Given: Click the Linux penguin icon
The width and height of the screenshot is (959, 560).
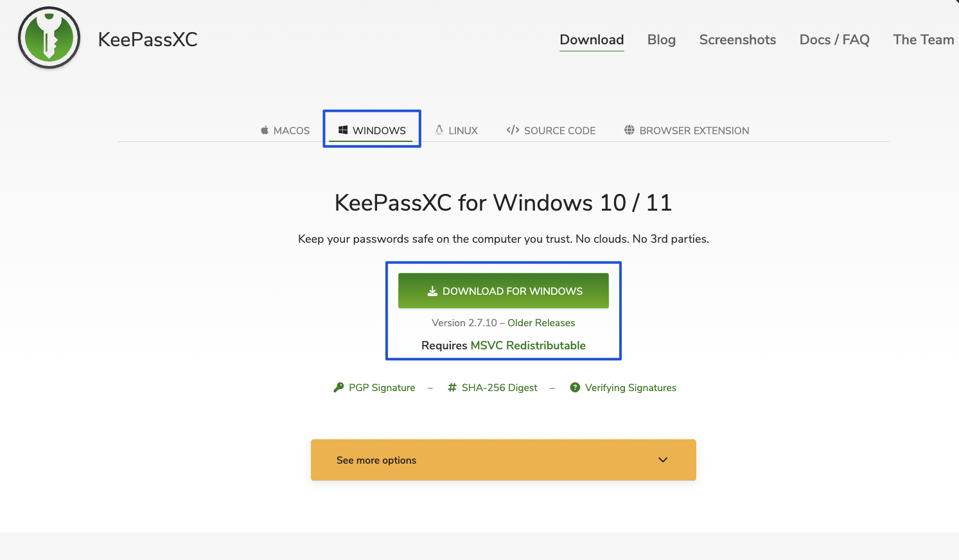Looking at the screenshot, I should pyautogui.click(x=439, y=130).
